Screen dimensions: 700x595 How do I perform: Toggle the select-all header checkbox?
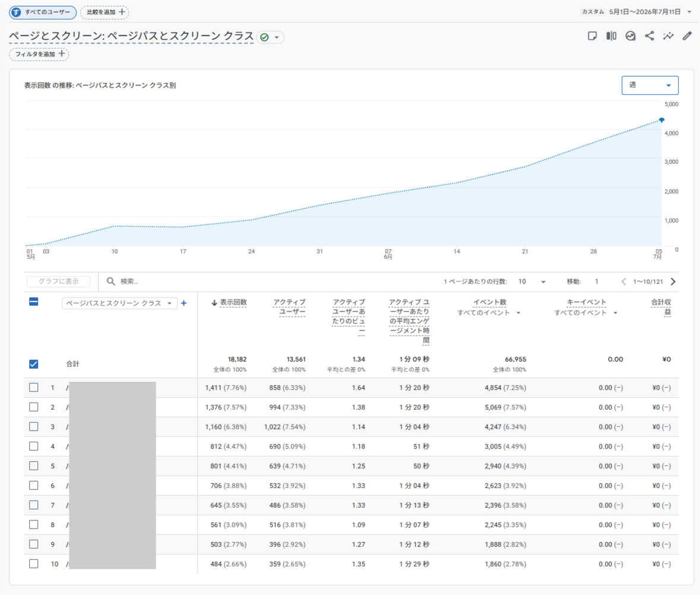click(x=33, y=302)
